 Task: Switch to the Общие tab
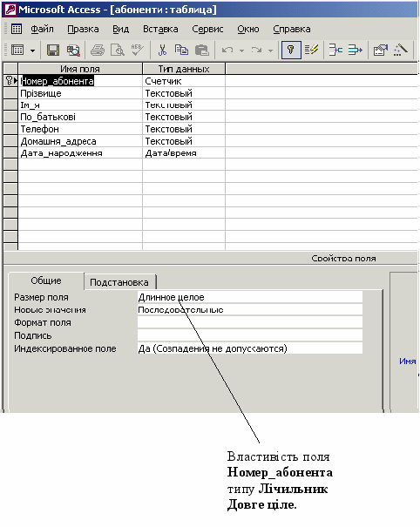[x=46, y=280]
